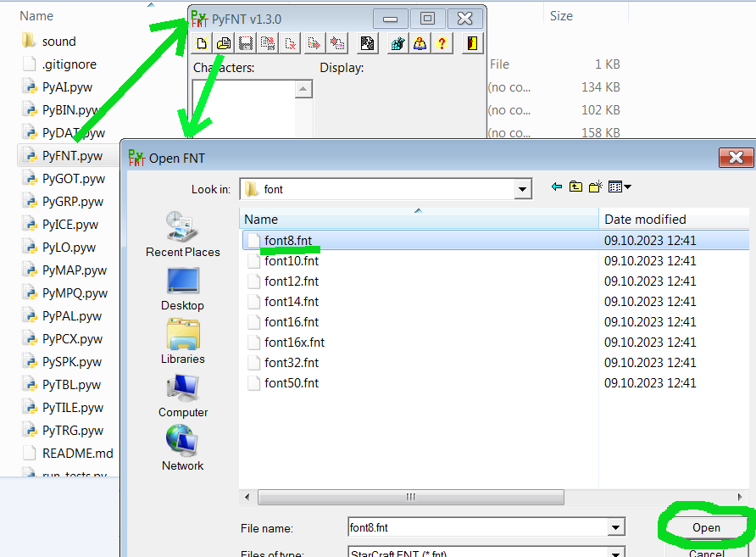Screen dimensions: 756x557
Task: Click the Open file icon in PyFNT toolbar
Action: [x=224, y=43]
